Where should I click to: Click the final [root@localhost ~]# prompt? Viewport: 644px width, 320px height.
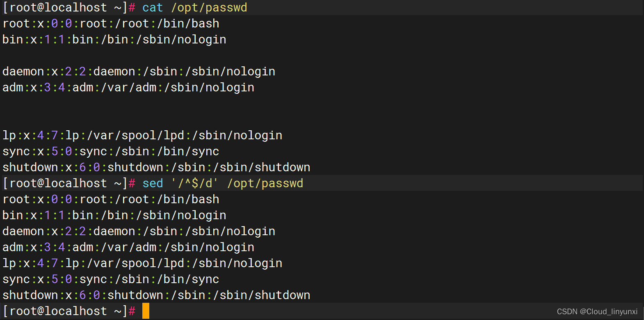click(69, 311)
